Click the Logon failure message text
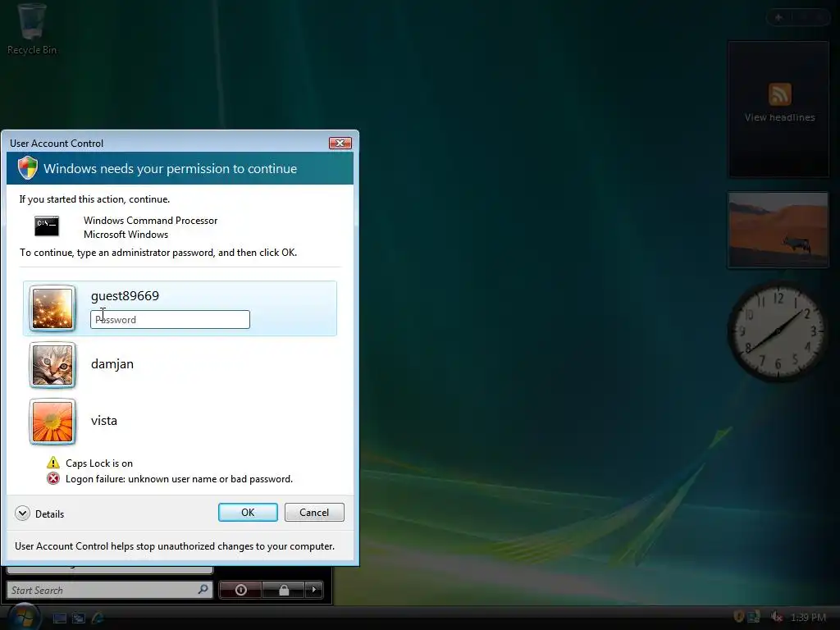Screen dimensions: 840x630 [x=179, y=479]
